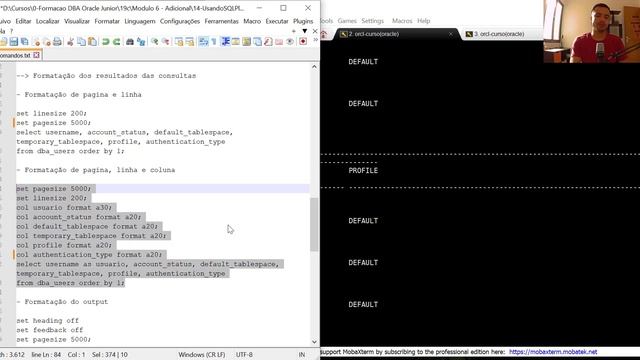The image size is (640, 360).
Task: Zoom out using the magnifier minus icon
Action: coord(166,42)
